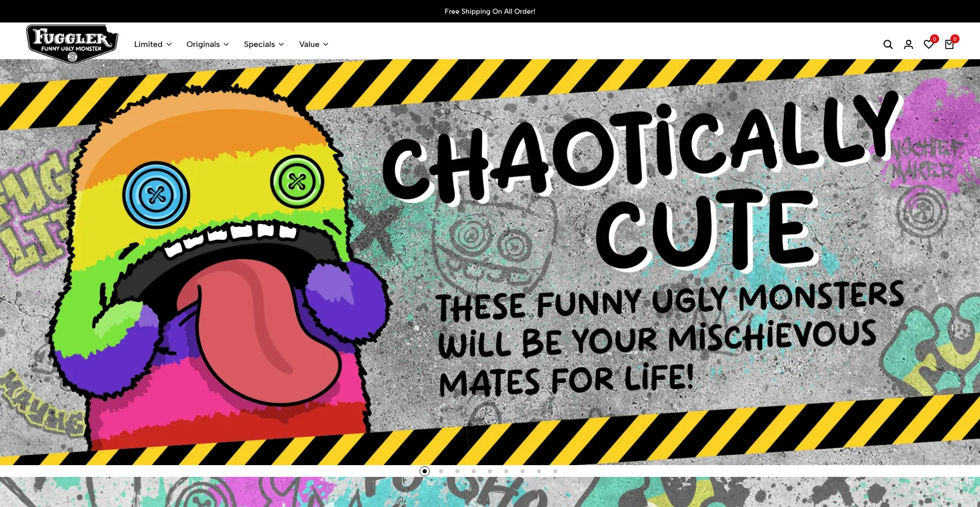
Task: Open the Value navigation menu
Action: coord(309,44)
